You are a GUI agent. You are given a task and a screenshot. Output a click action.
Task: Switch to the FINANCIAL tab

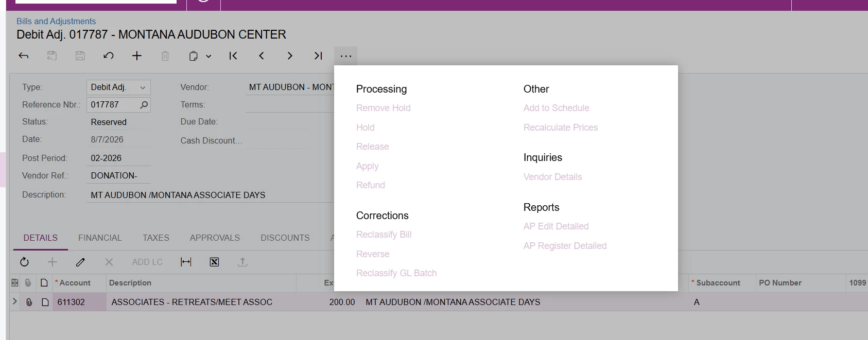pos(100,238)
